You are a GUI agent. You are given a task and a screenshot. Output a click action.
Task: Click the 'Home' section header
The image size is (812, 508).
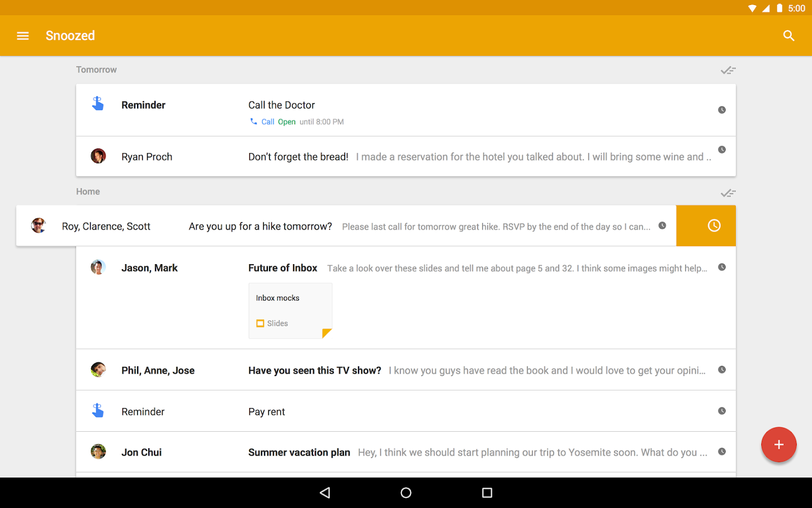tap(88, 191)
